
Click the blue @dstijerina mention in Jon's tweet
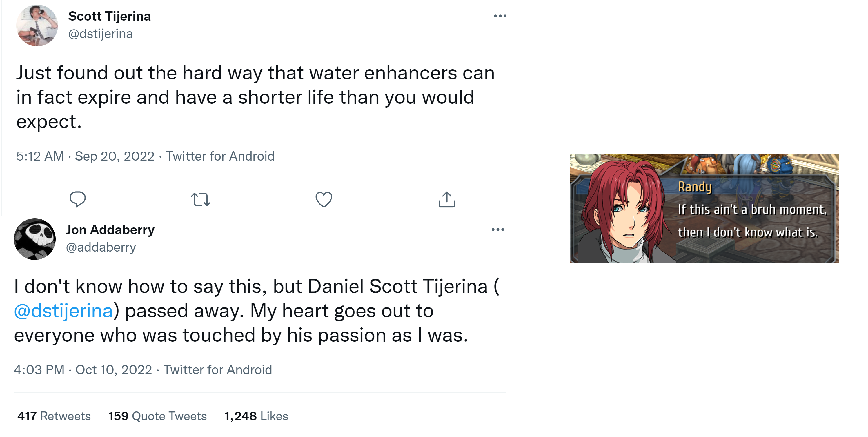coord(63,311)
